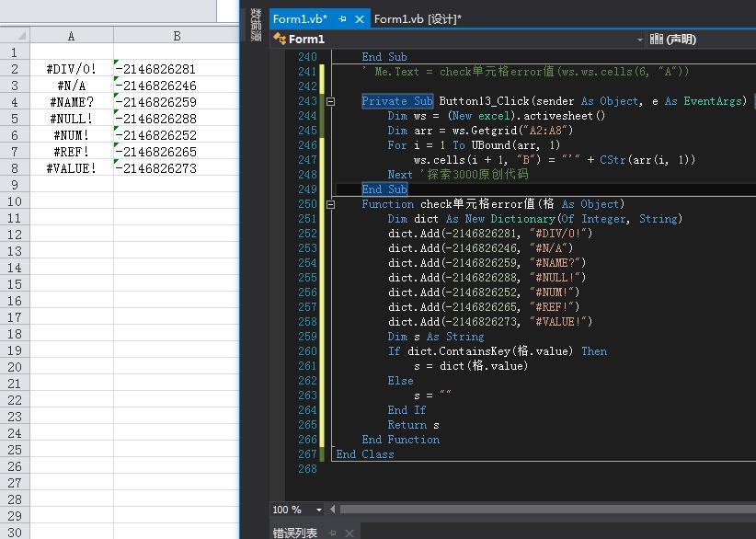Click the editor horizontal scrollbar track
756x539 pixels.
pyautogui.click(x=543, y=510)
